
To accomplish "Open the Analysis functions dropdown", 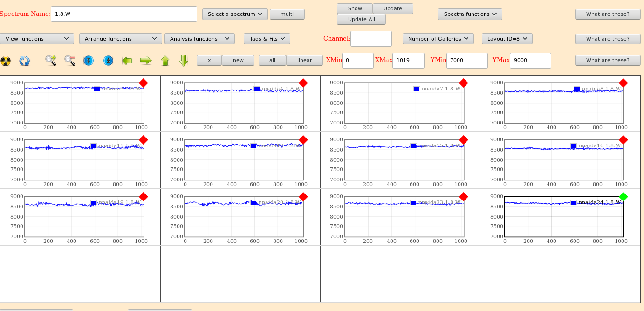I will (199, 39).
